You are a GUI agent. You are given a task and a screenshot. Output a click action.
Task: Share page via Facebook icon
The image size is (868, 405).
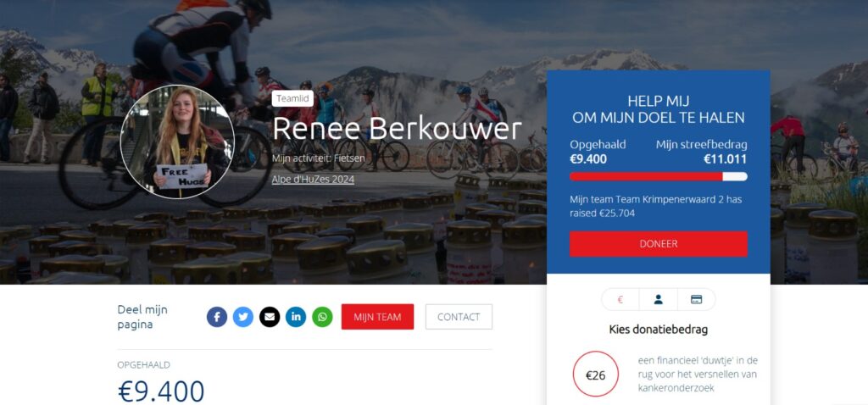tap(217, 317)
